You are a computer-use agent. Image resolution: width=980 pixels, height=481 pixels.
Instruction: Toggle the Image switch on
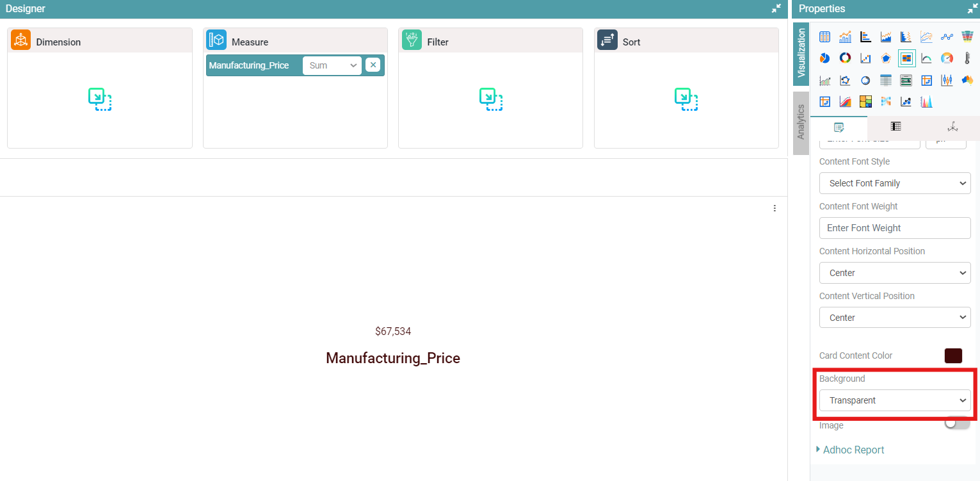coord(957,423)
